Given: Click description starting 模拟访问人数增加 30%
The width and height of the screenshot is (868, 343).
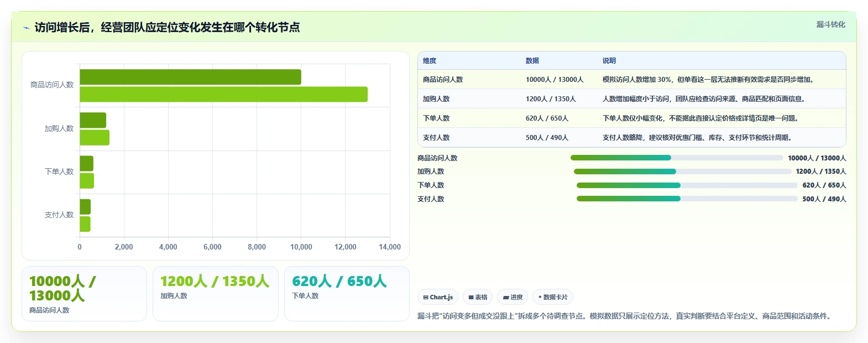Looking at the screenshot, I should (x=709, y=80).
